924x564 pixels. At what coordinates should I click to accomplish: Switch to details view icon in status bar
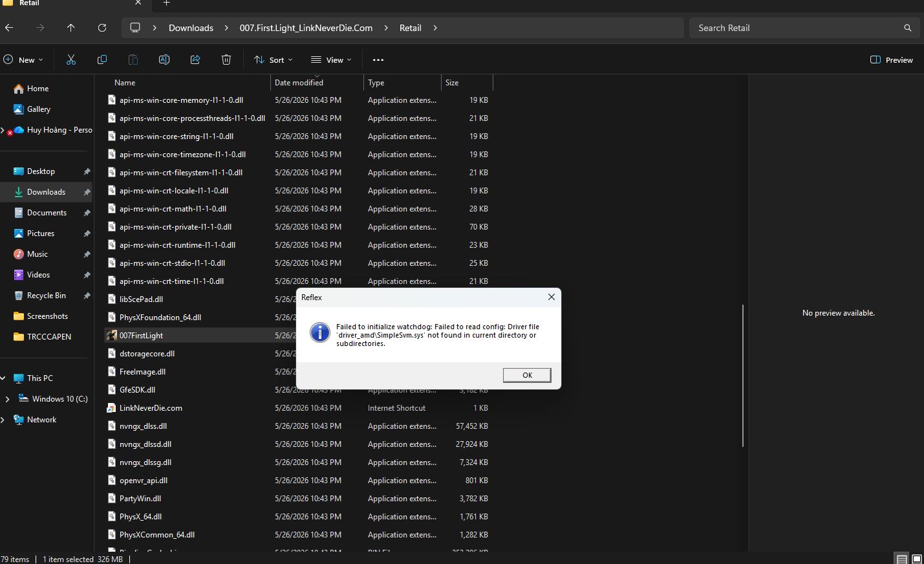click(901, 559)
